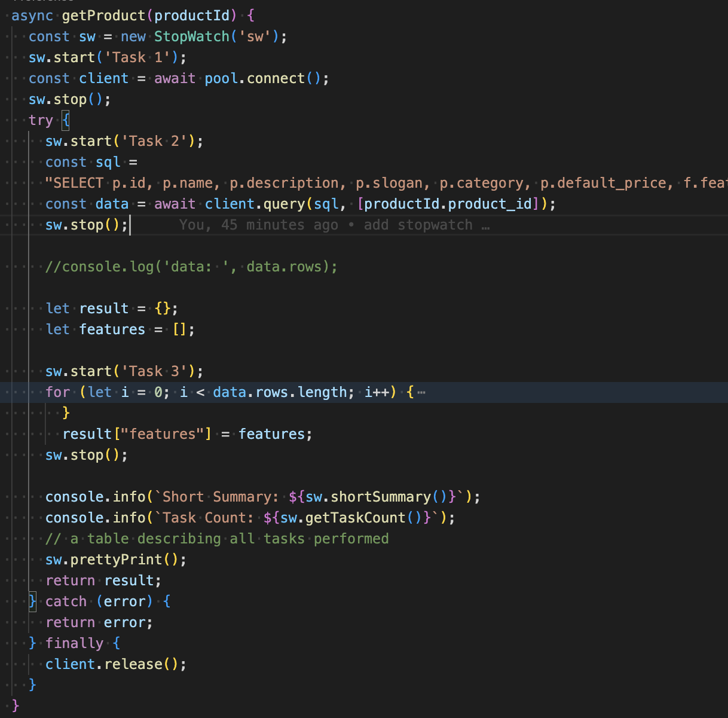Open the 'add stopwatch' git blame annotation
This screenshot has height=718, width=728.
coord(335,225)
